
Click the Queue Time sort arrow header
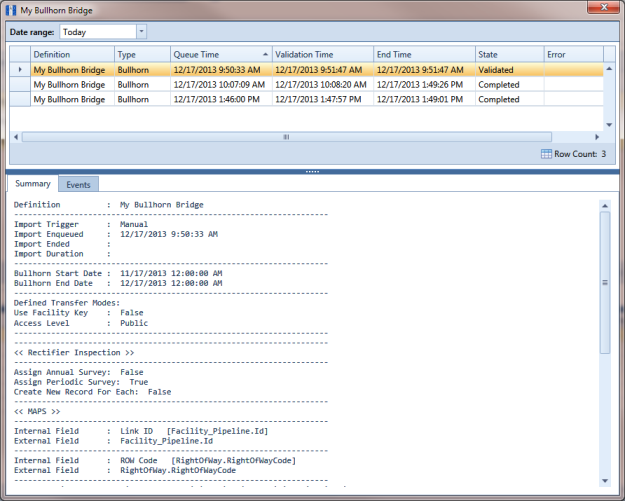coord(265,54)
